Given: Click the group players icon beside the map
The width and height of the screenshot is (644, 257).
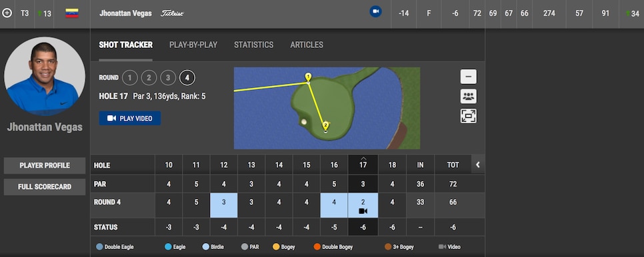Looking at the screenshot, I should pos(468,97).
